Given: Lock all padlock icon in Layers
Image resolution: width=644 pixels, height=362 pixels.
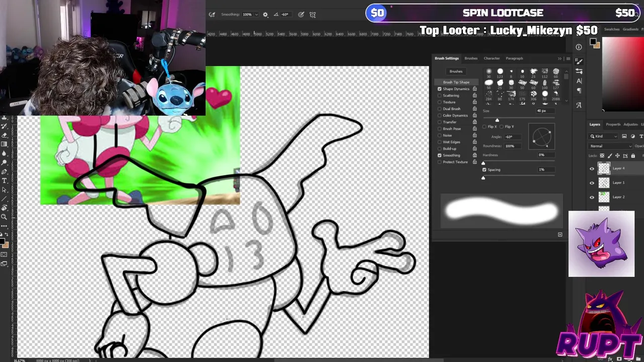Looking at the screenshot, I should (633, 156).
